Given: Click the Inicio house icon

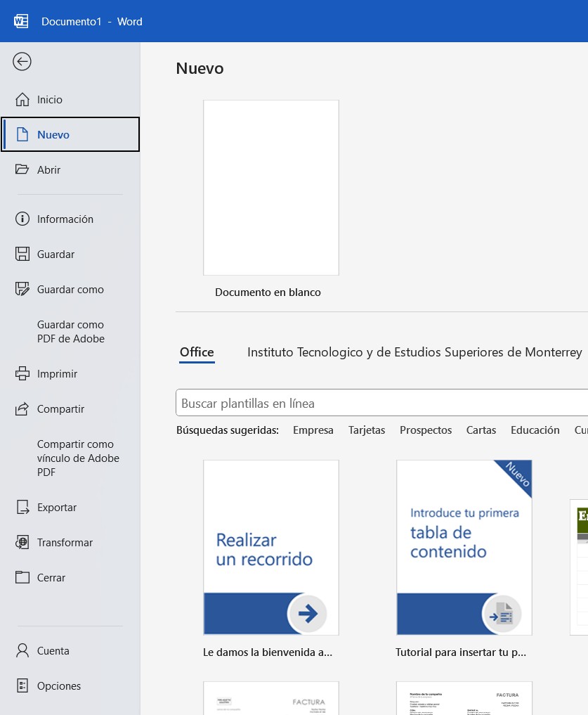Looking at the screenshot, I should pos(22,99).
